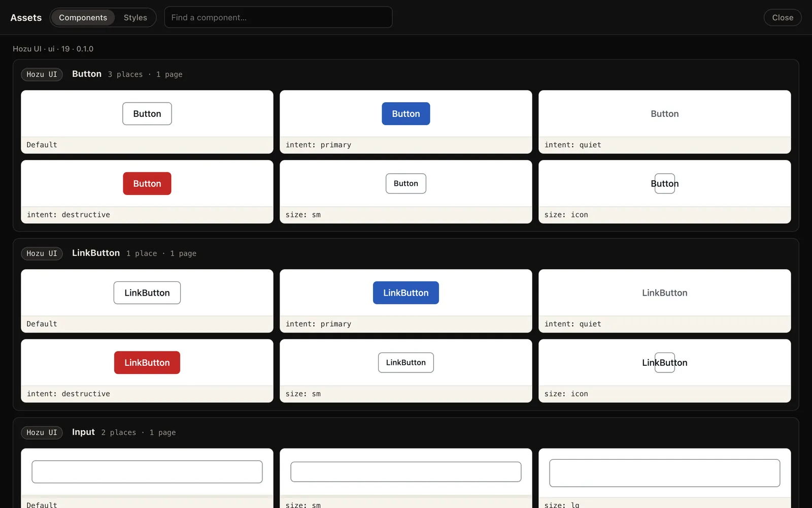Click the red destructive Button preview
This screenshot has width=812, height=508.
pyautogui.click(x=147, y=183)
